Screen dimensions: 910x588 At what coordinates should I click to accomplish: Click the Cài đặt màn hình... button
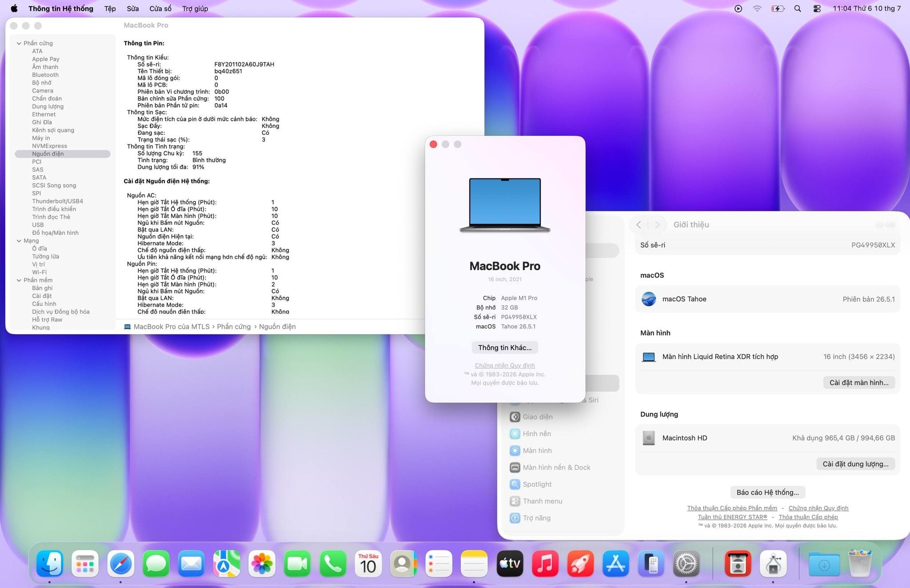click(859, 383)
